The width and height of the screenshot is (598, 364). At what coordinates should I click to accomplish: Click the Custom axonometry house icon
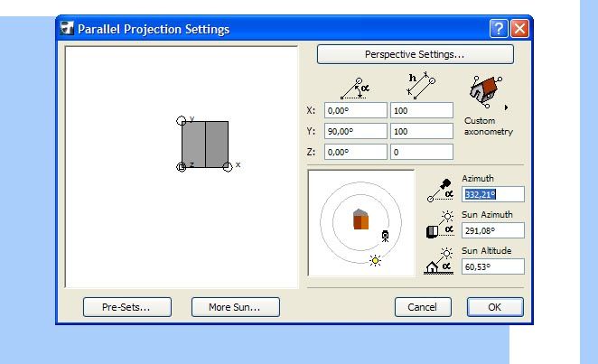485,92
